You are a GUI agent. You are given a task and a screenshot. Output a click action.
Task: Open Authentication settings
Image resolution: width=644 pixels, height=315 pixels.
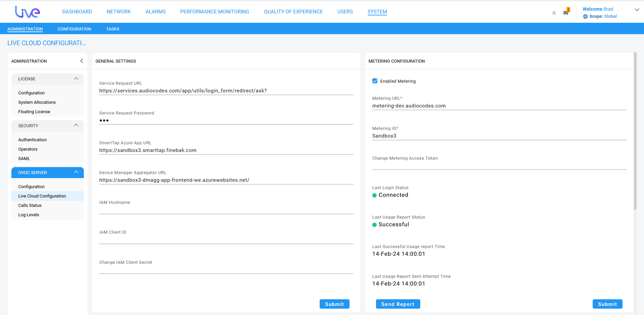[33, 140]
